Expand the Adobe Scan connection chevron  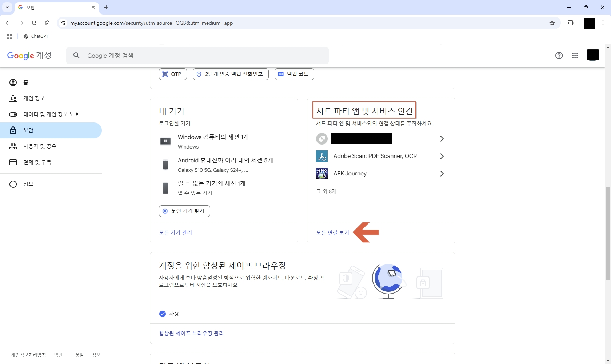[x=442, y=156]
